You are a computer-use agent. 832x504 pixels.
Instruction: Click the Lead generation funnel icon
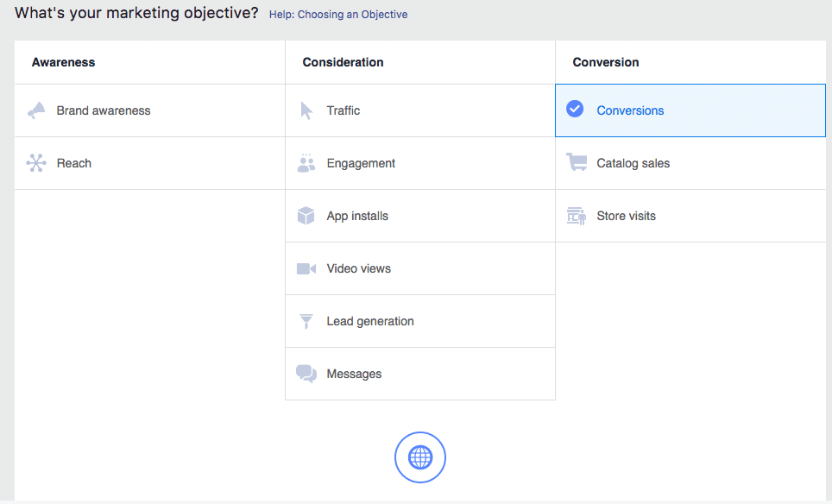(306, 321)
